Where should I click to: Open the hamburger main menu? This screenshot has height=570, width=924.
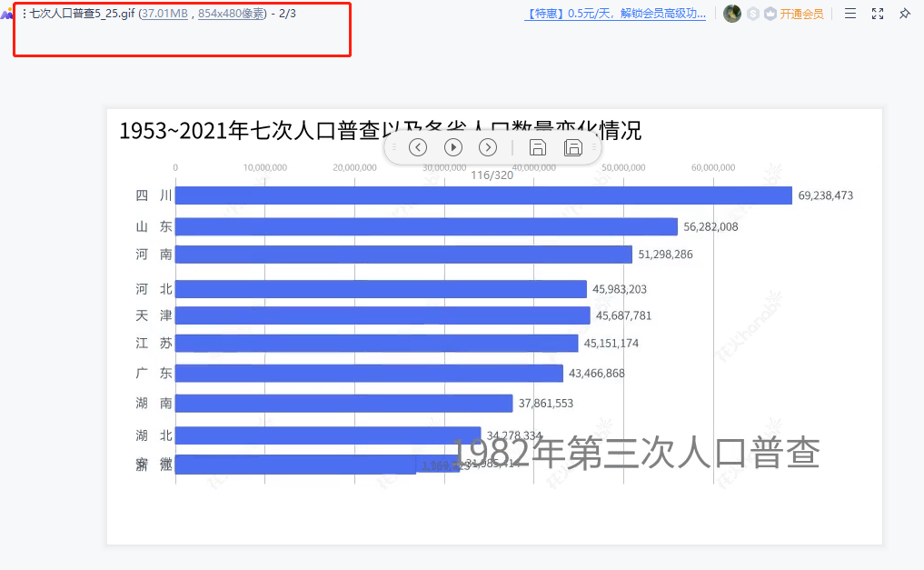tap(850, 14)
